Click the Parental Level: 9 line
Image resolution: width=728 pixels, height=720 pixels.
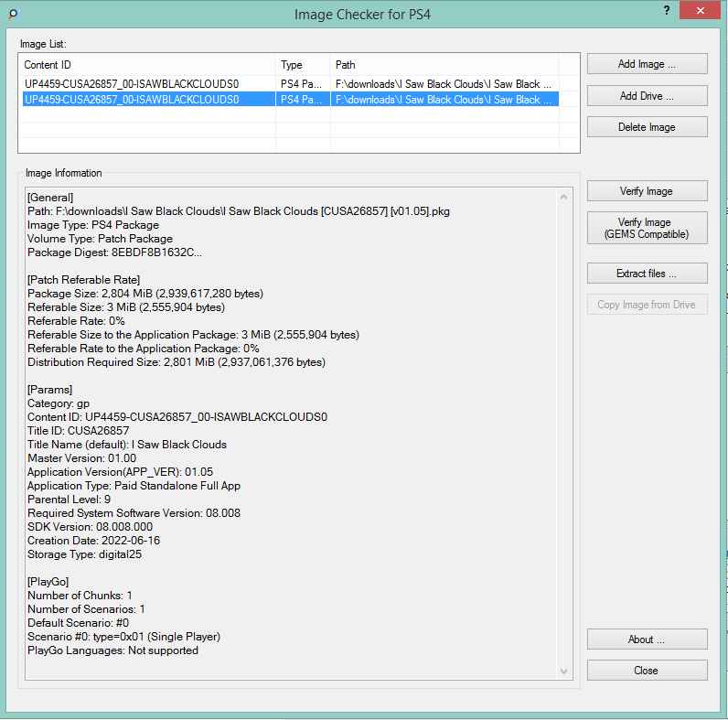tap(70, 500)
